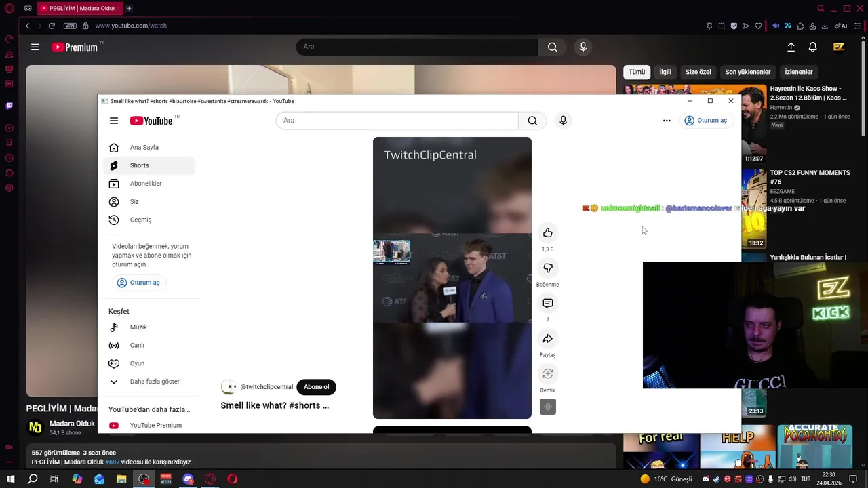This screenshot has width=868, height=488.
Task: Open three-dot settings menu in popup
Action: pos(667,121)
